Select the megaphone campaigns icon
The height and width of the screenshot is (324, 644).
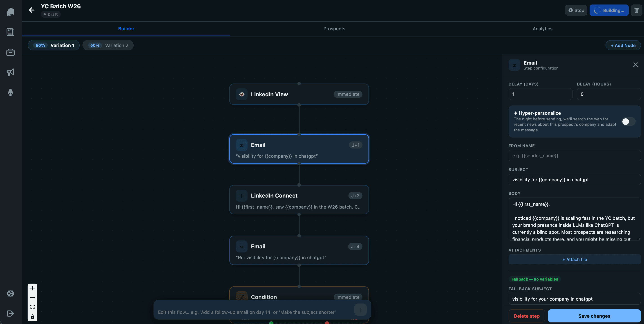pyautogui.click(x=10, y=72)
